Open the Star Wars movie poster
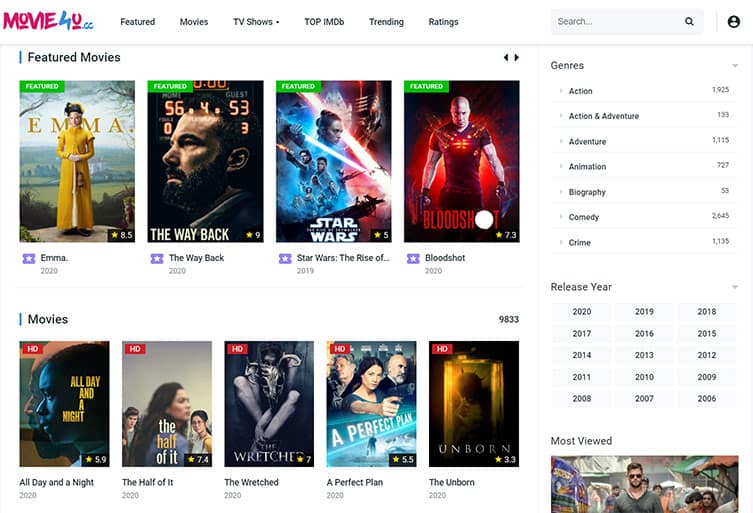753x513 pixels. tap(334, 161)
